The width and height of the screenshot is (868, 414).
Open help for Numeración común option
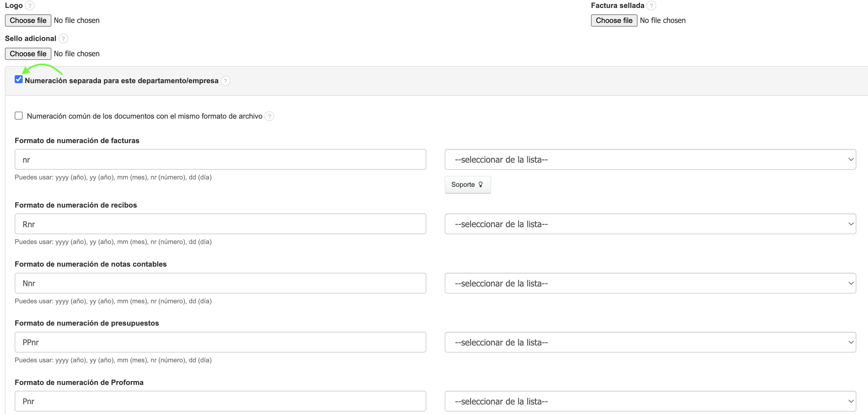[269, 116]
